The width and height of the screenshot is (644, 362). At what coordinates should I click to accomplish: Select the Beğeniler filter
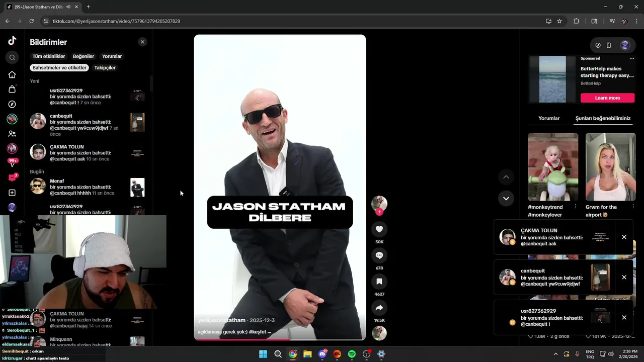[x=84, y=56]
